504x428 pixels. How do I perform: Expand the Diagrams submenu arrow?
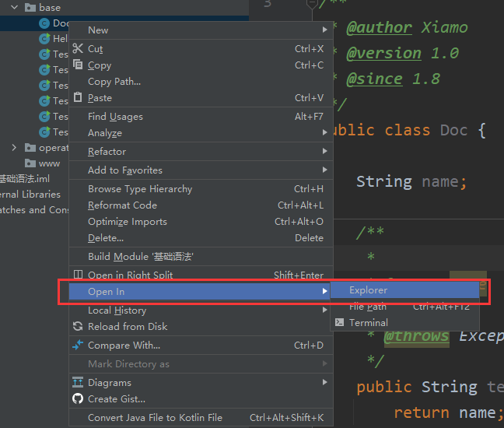click(324, 382)
